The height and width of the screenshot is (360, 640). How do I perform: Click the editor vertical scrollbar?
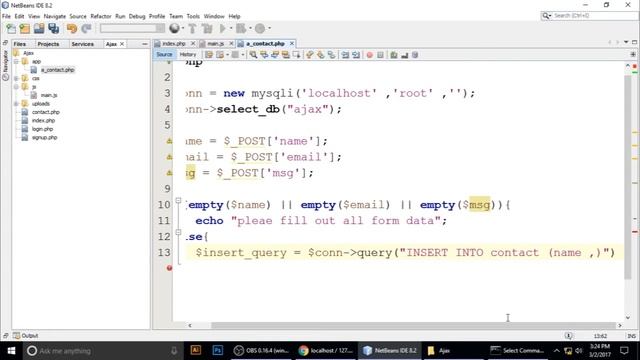coord(628,177)
